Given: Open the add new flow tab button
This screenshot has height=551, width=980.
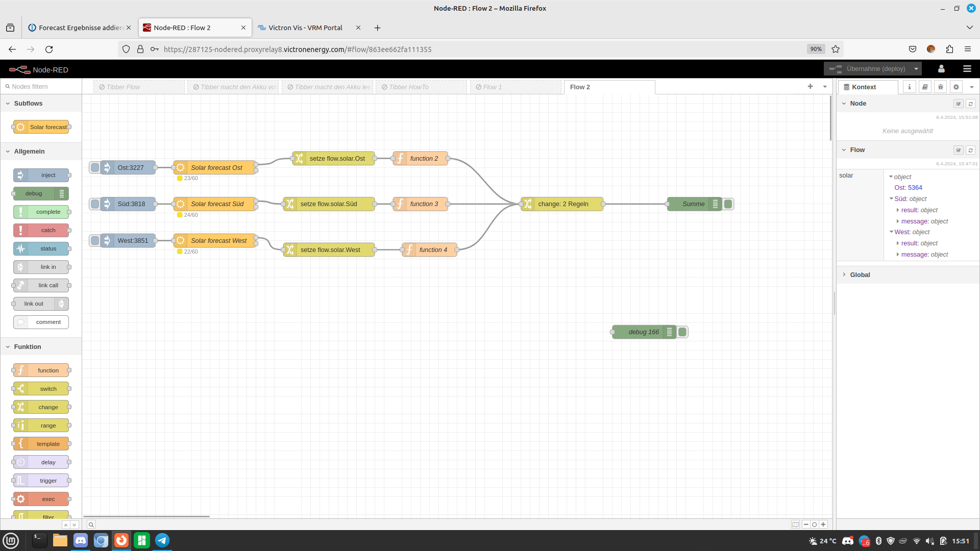Looking at the screenshot, I should coord(811,86).
